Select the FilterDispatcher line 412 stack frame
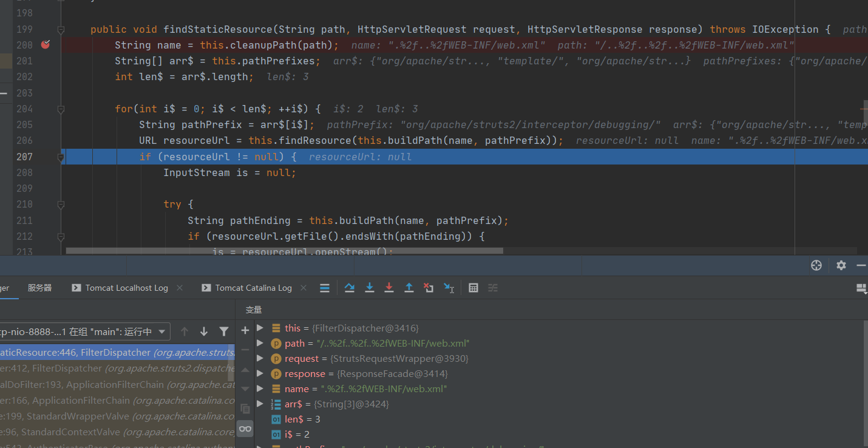Screen dimensions: 868x448 [117, 368]
